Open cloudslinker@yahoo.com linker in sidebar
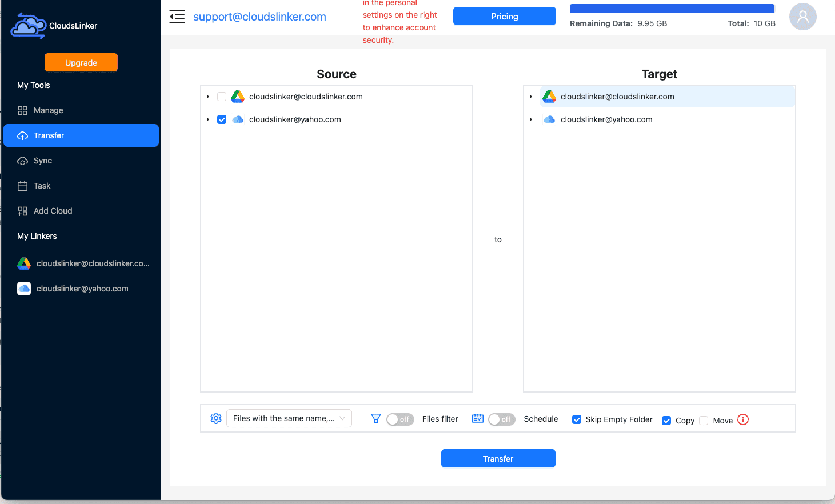Image resolution: width=835 pixels, height=504 pixels. coord(81,289)
